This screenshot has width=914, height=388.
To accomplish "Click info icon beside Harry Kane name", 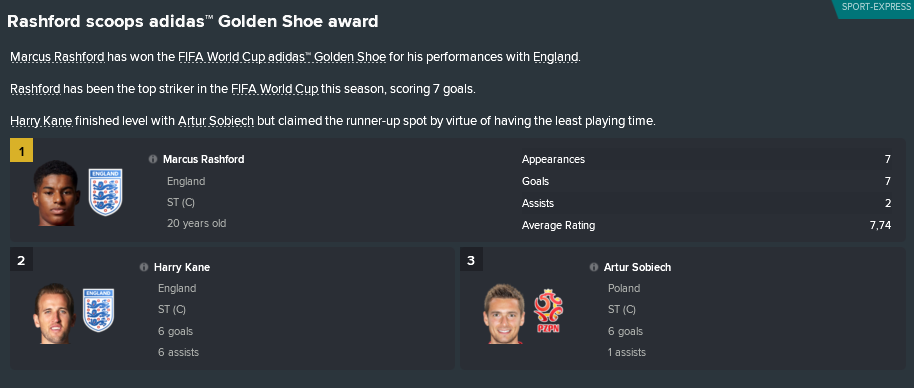I will point(144,267).
